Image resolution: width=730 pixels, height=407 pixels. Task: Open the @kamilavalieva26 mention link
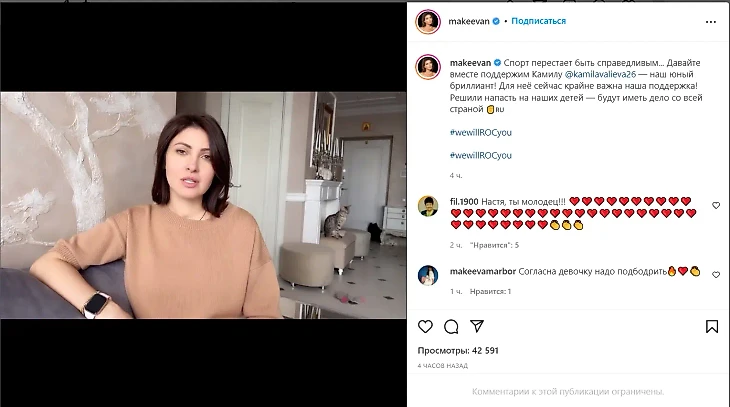pos(600,74)
